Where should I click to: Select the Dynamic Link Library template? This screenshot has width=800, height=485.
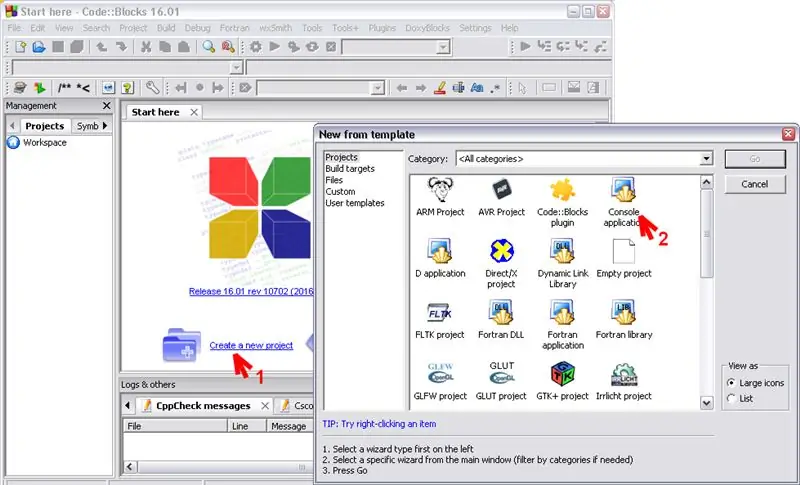click(x=562, y=263)
